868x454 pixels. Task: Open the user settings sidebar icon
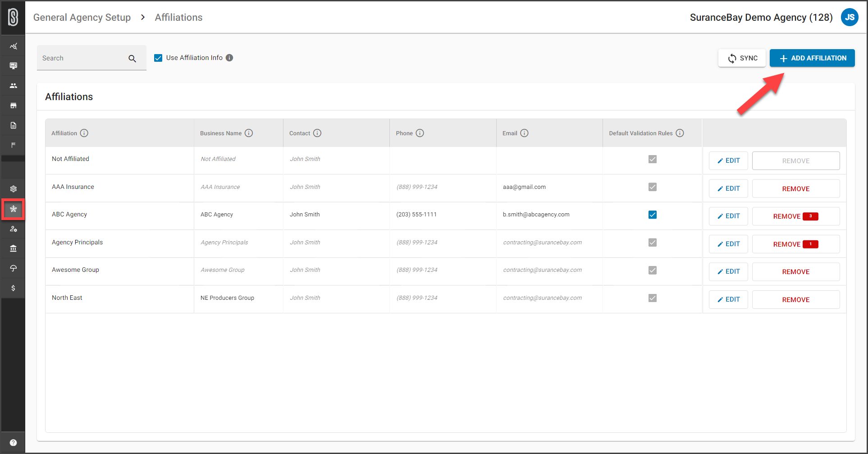click(13, 229)
